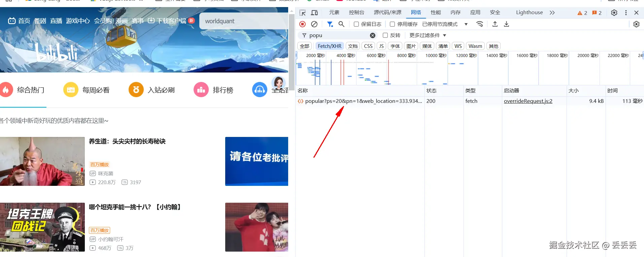Click the issues count badge
The width and height of the screenshot is (644, 257).
(597, 13)
